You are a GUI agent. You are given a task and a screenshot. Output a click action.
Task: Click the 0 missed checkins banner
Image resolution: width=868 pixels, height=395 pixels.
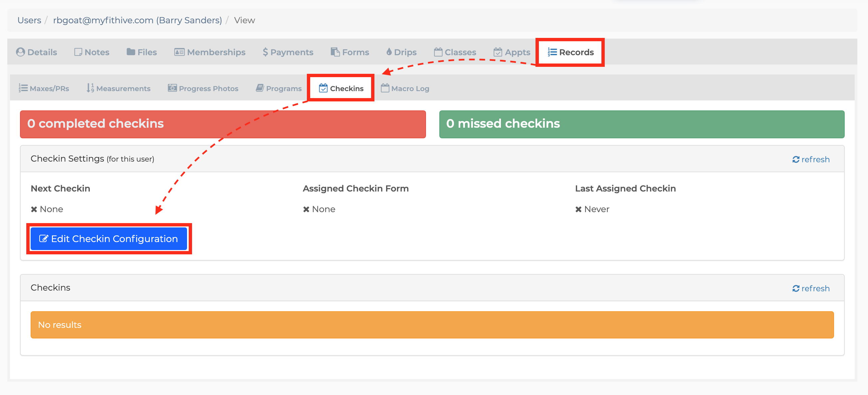pos(642,124)
